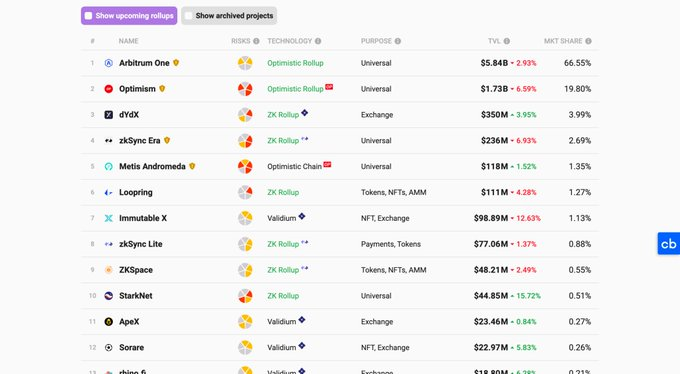The height and width of the screenshot is (374, 680).
Task: Click the shield badge next to Metis Andromeda
Action: tap(192, 166)
